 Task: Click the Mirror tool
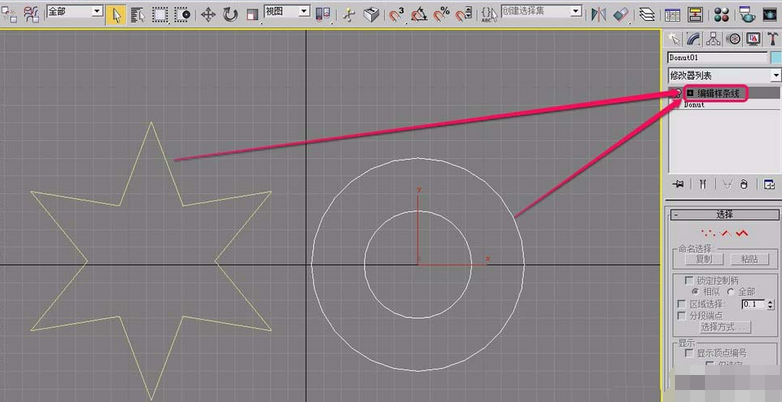coord(597,15)
